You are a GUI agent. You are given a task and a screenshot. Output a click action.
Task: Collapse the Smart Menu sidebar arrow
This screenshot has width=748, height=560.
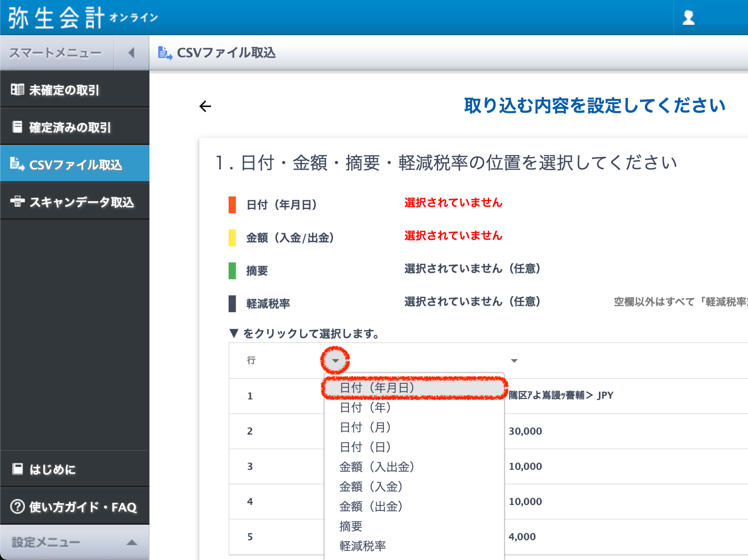coord(131,53)
